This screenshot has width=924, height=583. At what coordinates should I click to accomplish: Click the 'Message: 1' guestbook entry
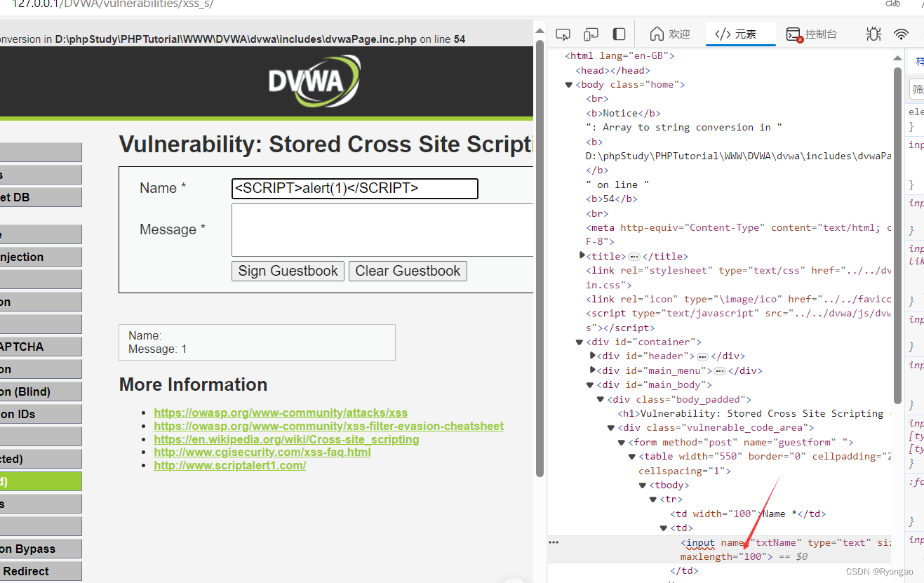point(158,349)
